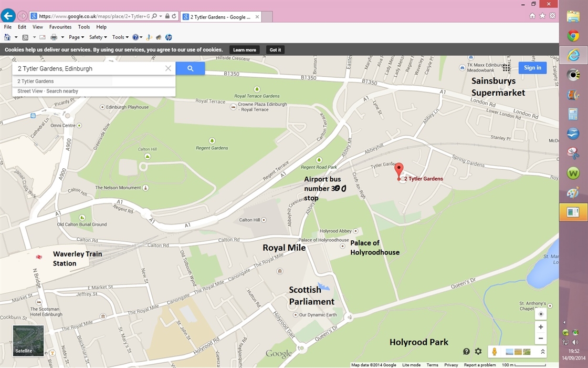Click the Sign in button
588x368 pixels.
pos(532,68)
